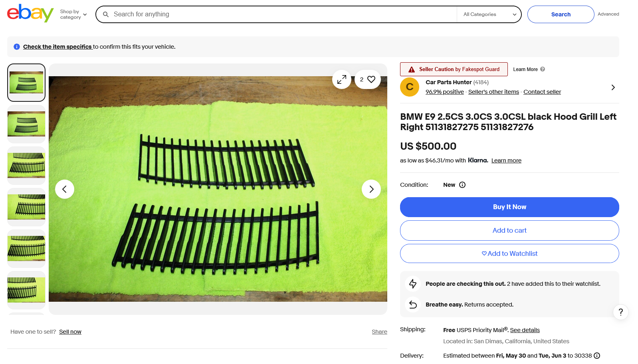Click the Condition info icon

pyautogui.click(x=462, y=185)
